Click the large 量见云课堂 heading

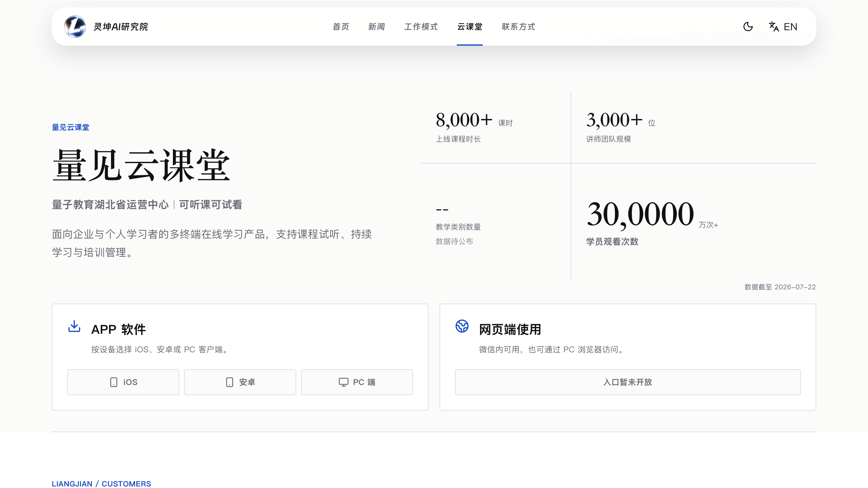[141, 166]
